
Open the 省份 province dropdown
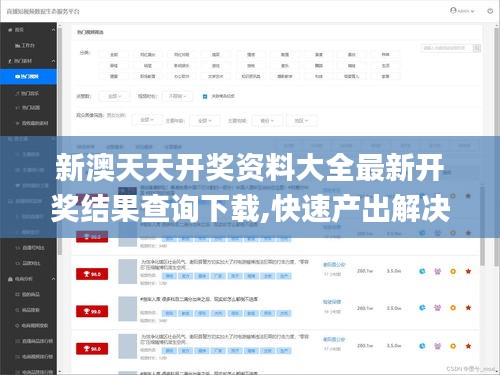point(267,120)
